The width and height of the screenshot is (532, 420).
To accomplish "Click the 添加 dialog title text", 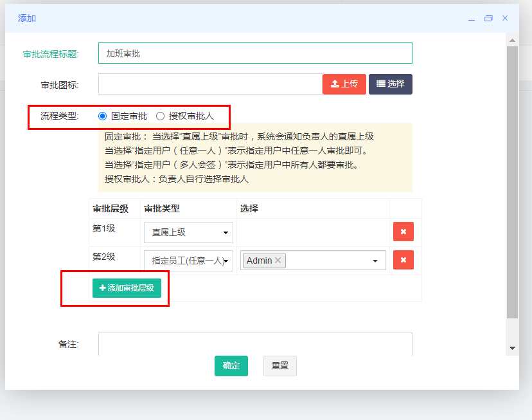I will pos(27,19).
